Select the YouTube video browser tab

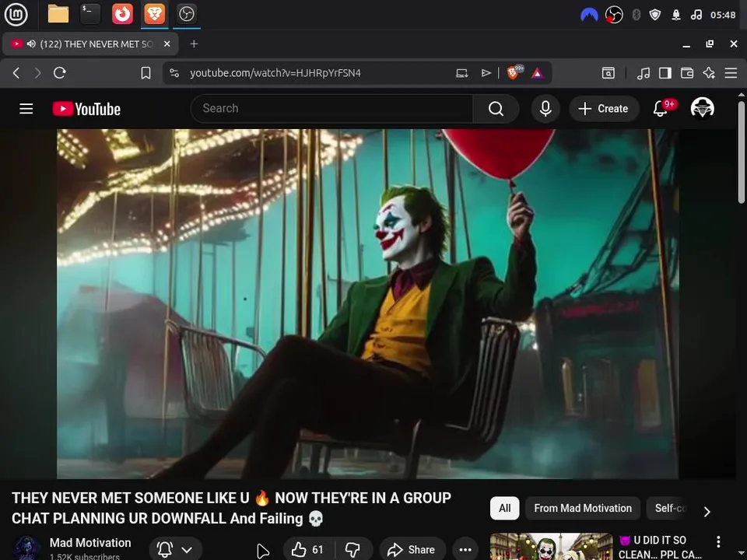pyautogui.click(x=90, y=44)
